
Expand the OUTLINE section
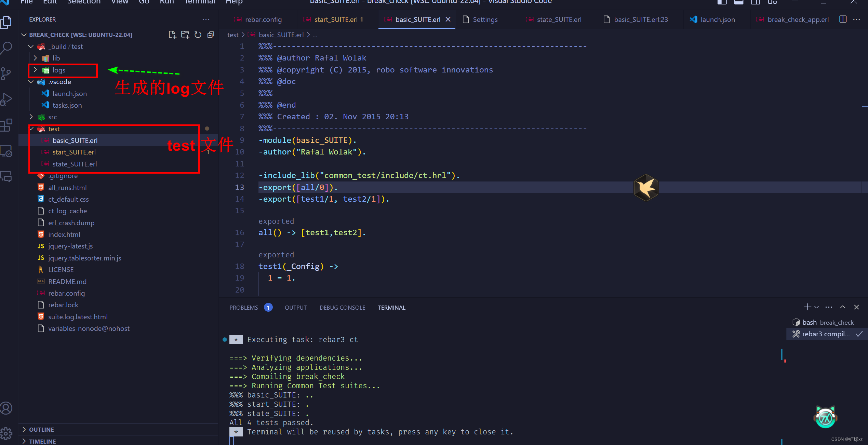(x=41, y=429)
